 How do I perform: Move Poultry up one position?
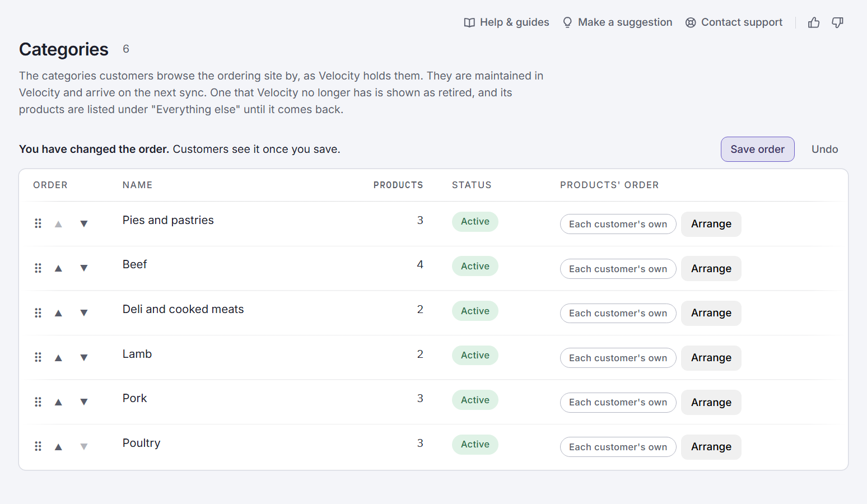[58, 447]
